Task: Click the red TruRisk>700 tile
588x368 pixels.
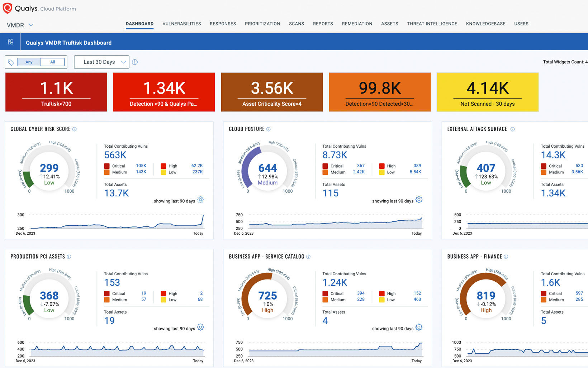Action: (56, 92)
